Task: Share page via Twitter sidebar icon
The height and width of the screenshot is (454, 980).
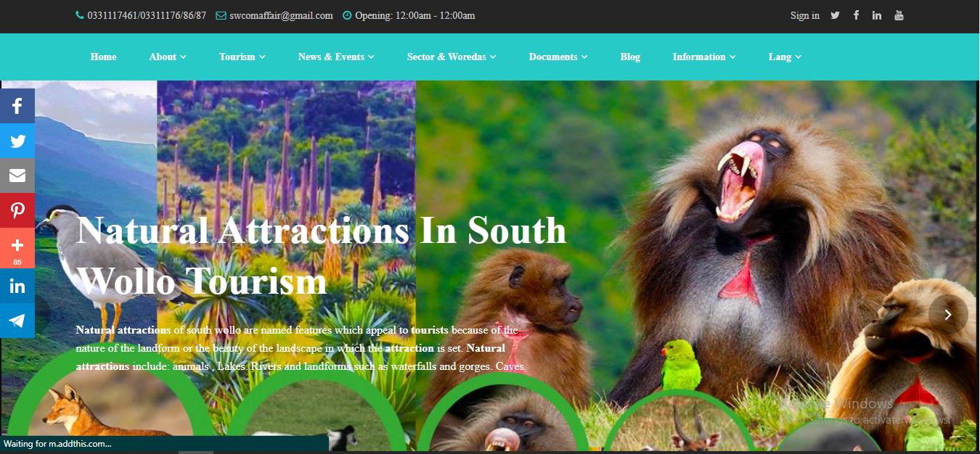Action: click(x=17, y=141)
